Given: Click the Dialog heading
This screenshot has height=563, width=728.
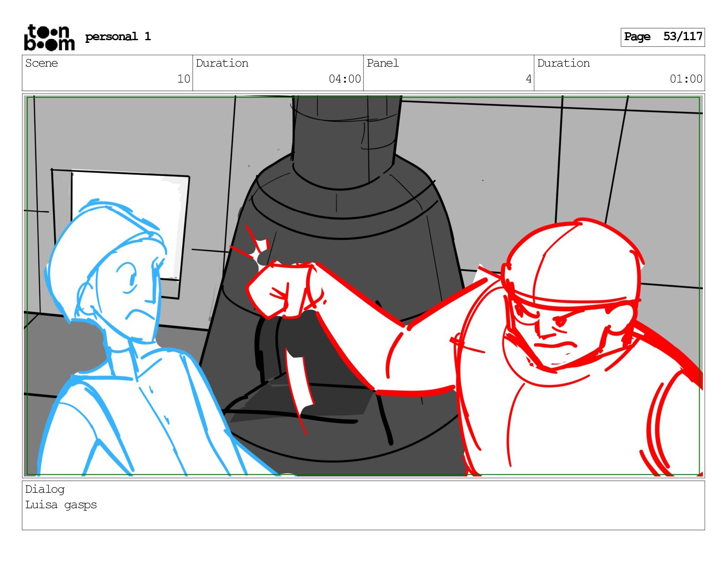Looking at the screenshot, I should pos(45,490).
